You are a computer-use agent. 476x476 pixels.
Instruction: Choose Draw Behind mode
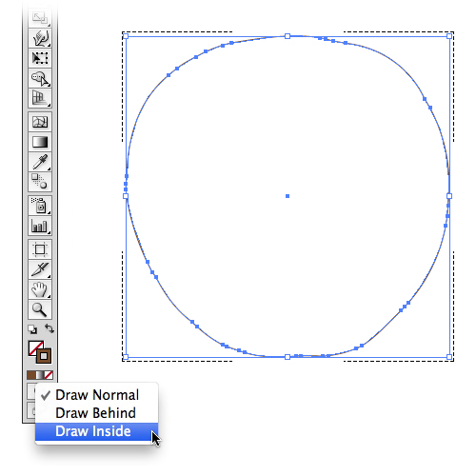pyautogui.click(x=96, y=413)
